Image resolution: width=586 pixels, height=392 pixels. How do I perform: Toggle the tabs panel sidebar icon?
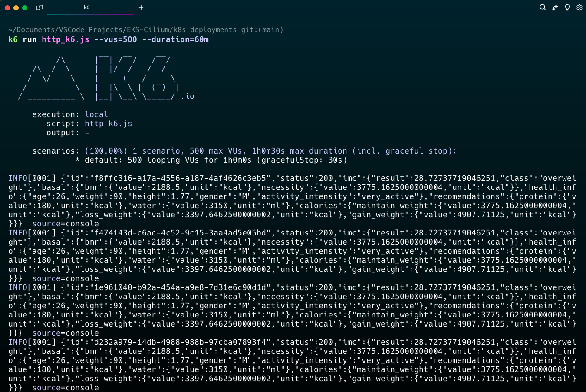40,7
